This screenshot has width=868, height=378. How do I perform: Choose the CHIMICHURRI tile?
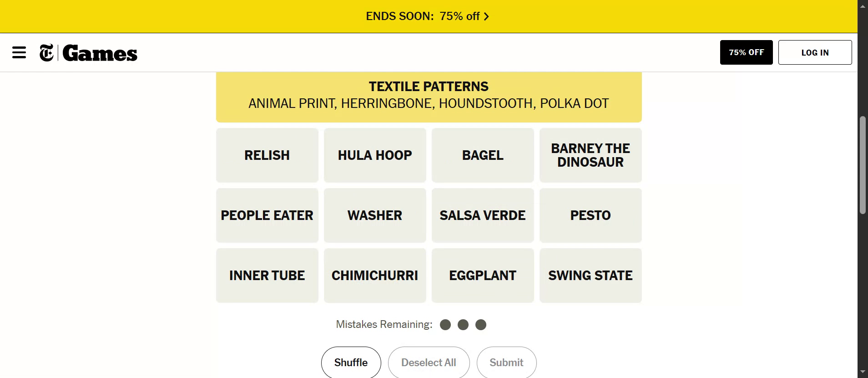click(x=375, y=276)
